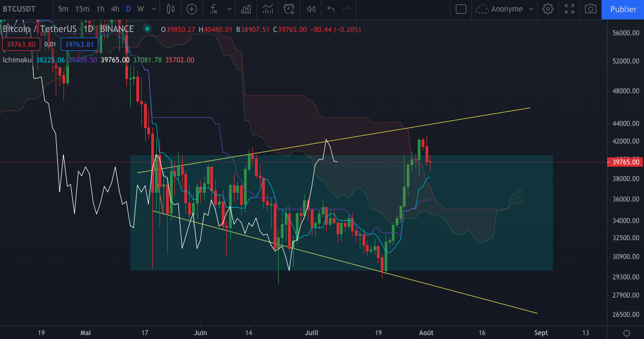Select the weekly W timeframe
This screenshot has width=644, height=339.
coord(141,9)
